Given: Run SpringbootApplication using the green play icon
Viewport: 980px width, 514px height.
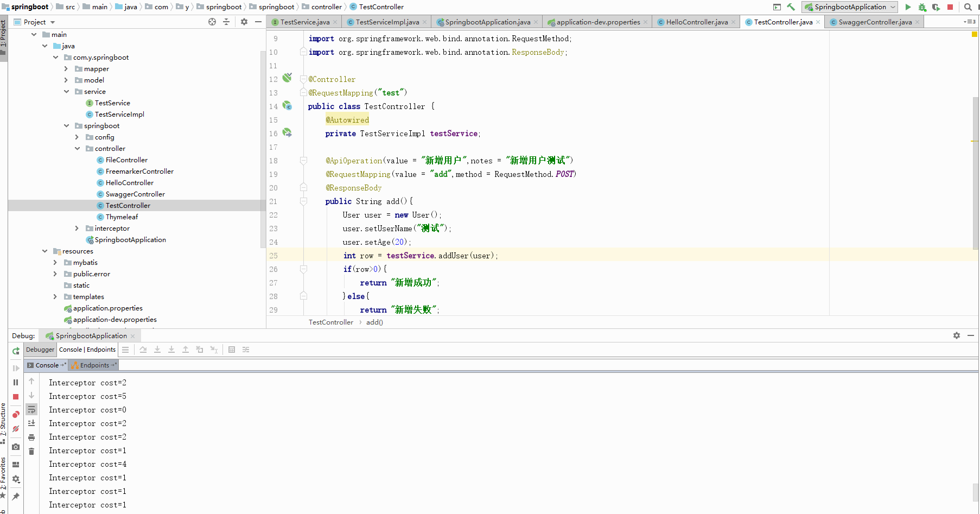Looking at the screenshot, I should tap(907, 7).
